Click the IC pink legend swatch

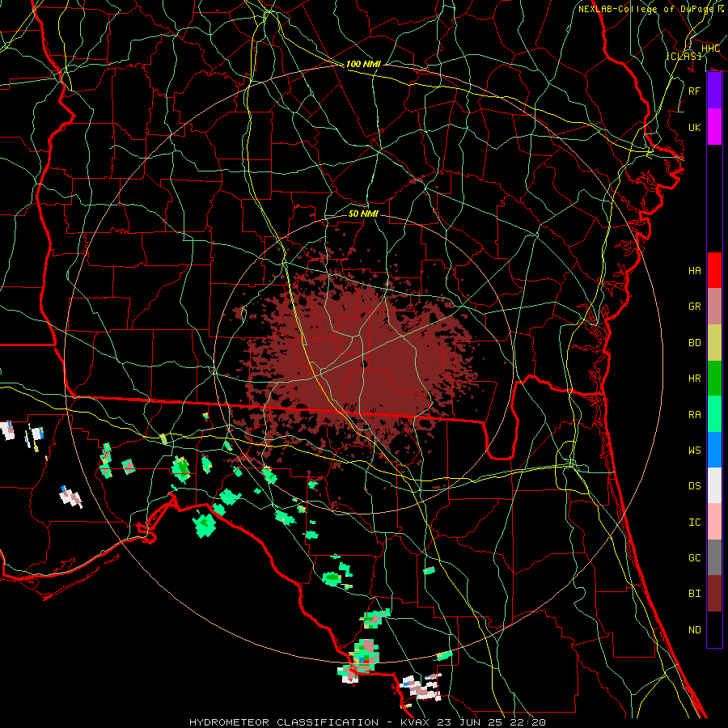714,522
